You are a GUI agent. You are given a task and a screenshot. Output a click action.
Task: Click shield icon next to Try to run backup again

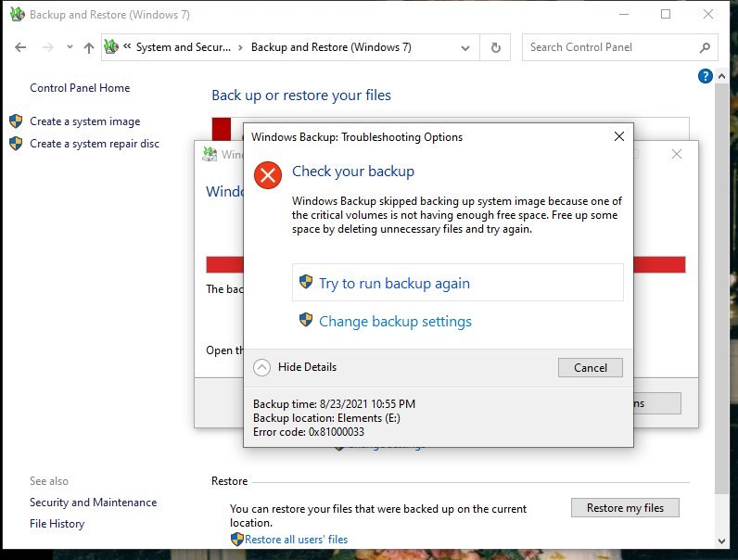coord(306,282)
